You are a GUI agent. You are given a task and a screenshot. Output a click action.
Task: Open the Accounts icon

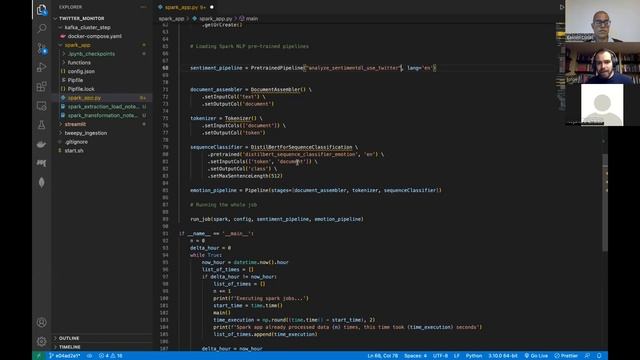(x=42, y=322)
